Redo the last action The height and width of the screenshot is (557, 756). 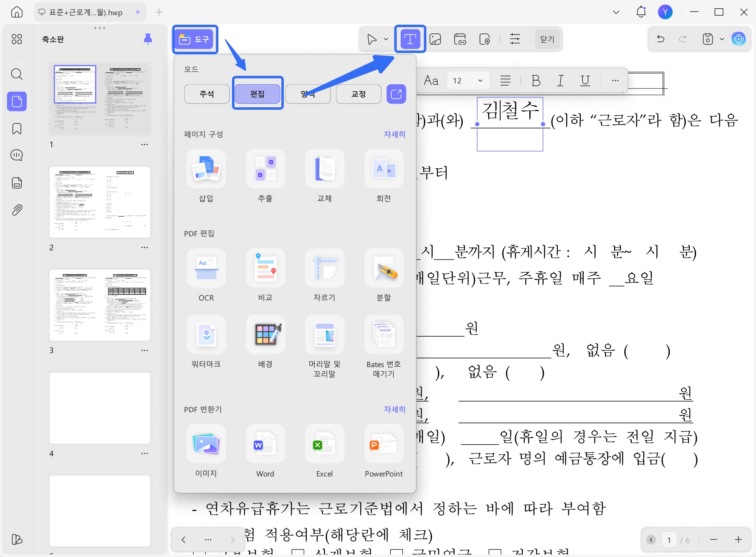683,39
